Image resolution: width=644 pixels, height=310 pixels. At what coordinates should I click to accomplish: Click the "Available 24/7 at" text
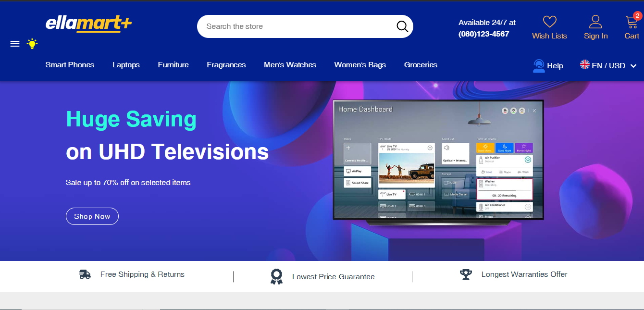point(487,23)
